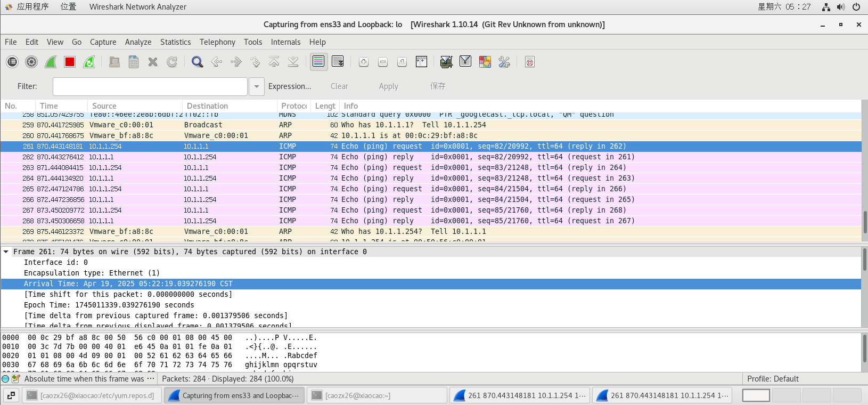Collapse the Frame 261 tree node
This screenshot has width=868, height=405.
[x=6, y=252]
